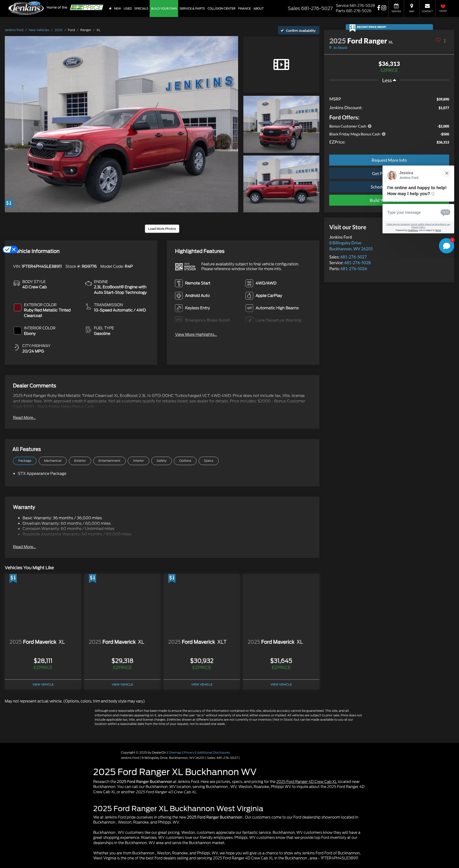Image resolution: width=459 pixels, height=868 pixels.
Task: Select the Mechanical features tab
Action: pos(53,461)
